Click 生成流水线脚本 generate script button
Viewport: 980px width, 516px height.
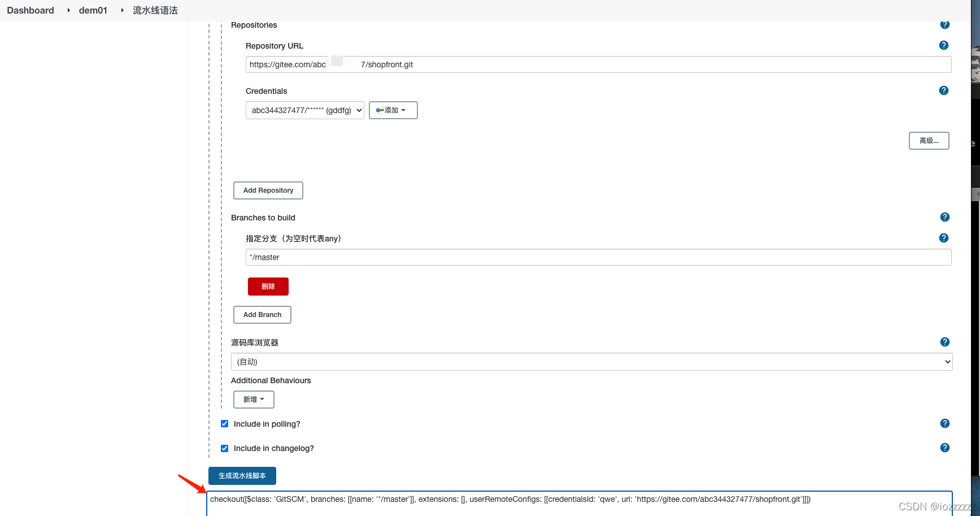(242, 476)
